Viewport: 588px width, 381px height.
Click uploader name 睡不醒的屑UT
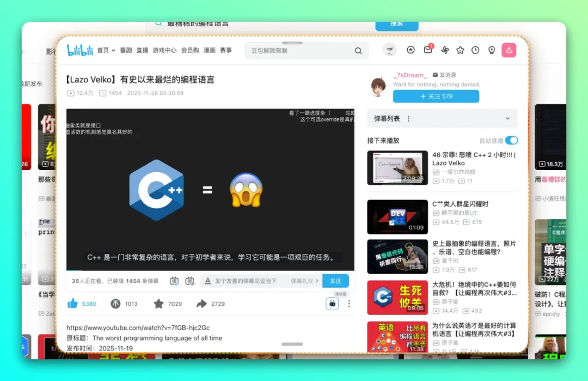(x=460, y=213)
